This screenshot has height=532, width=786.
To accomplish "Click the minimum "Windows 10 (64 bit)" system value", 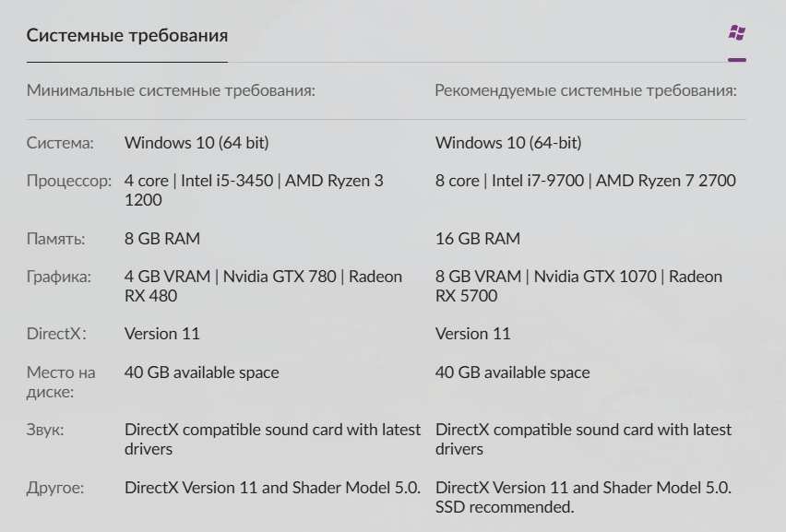I will (x=196, y=143).
